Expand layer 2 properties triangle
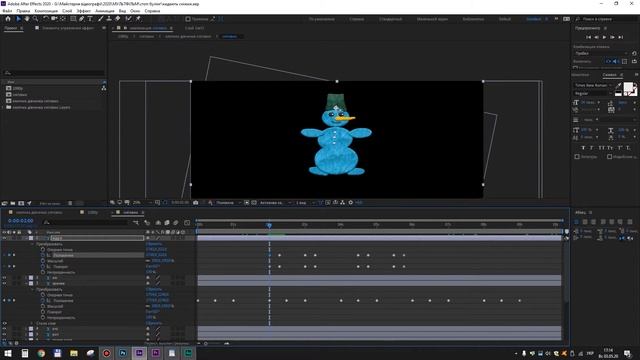Image resolution: width=640 pixels, height=360 pixels. coord(26,278)
